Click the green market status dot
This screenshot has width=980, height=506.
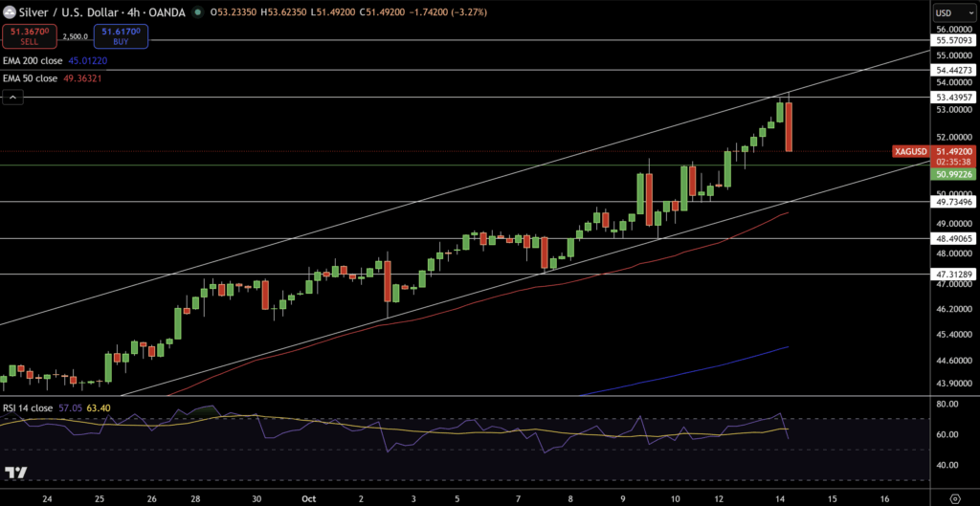(198, 13)
